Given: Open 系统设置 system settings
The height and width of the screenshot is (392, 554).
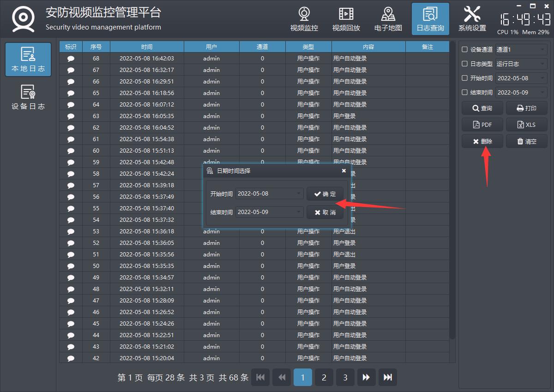Looking at the screenshot, I should pos(472,19).
